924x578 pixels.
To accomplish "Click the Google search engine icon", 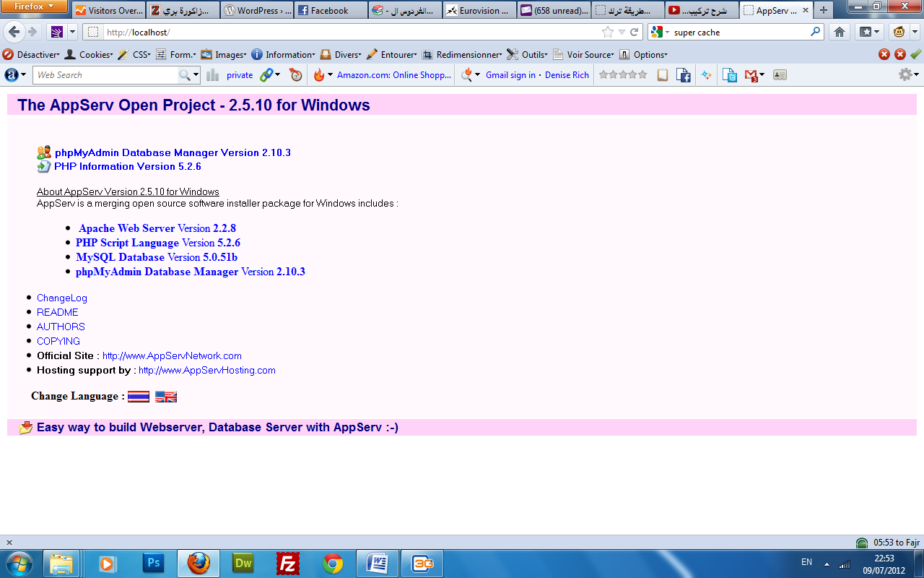I will 657,32.
